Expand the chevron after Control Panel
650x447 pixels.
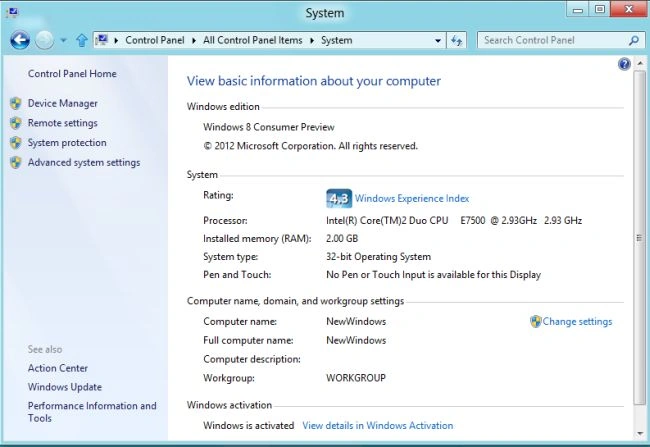194,41
